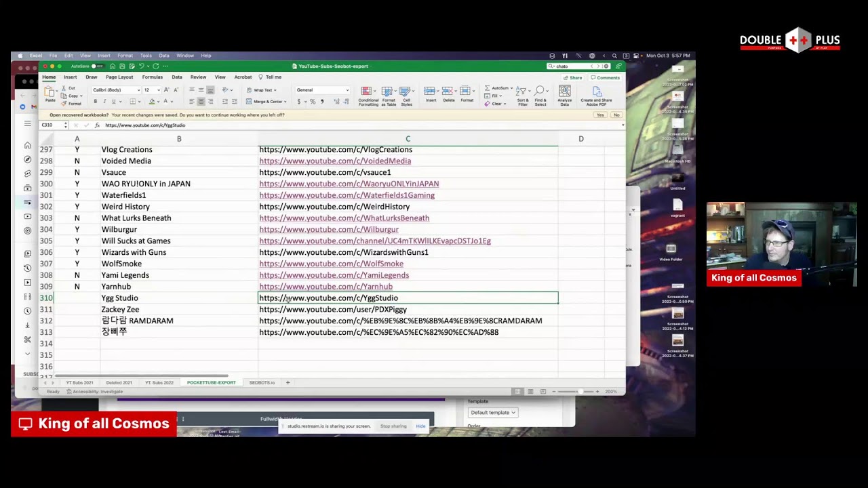The height and width of the screenshot is (488, 868).
Task: Open the borders dropdown arrow
Action: point(140,102)
